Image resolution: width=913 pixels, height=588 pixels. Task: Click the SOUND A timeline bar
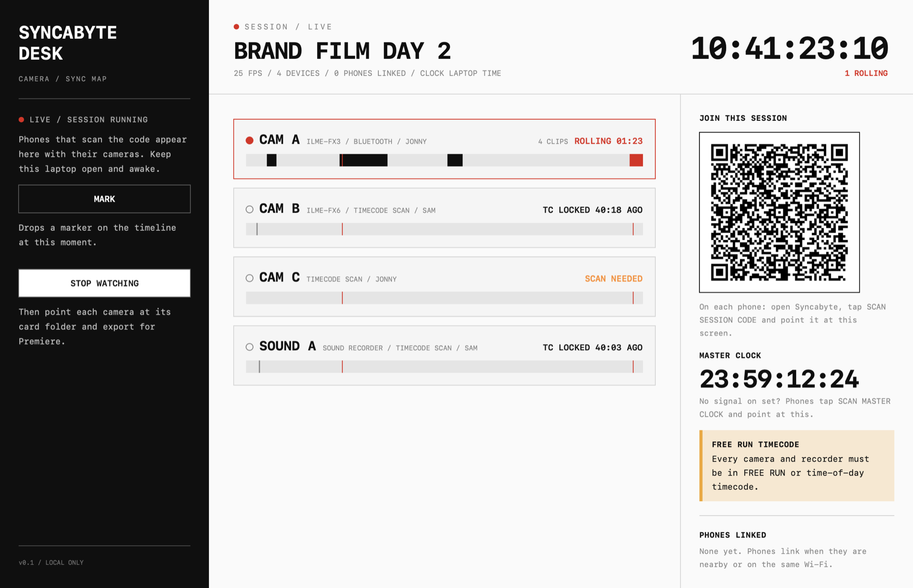444,367
